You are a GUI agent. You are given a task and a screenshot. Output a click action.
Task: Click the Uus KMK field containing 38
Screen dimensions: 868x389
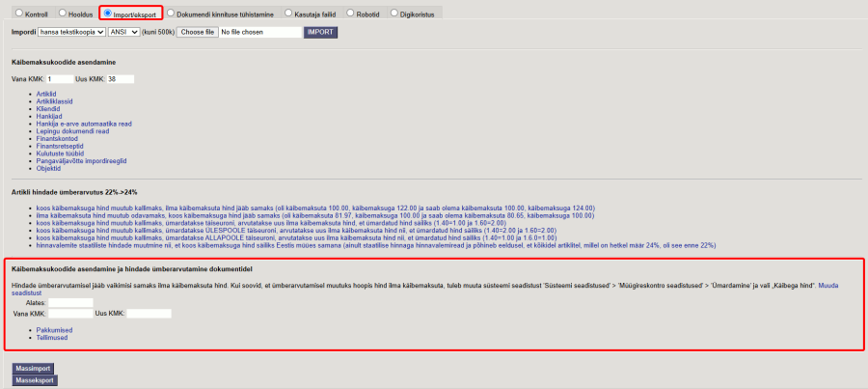pos(121,78)
